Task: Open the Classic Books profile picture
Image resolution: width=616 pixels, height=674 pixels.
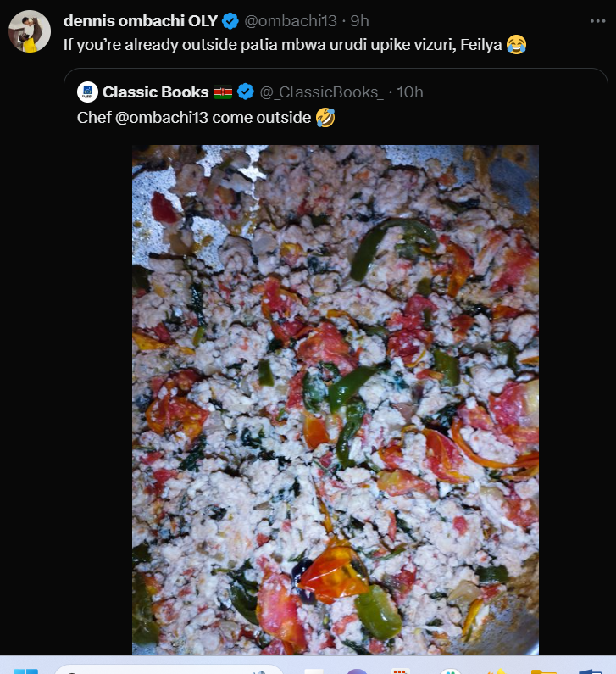Action: click(86, 92)
